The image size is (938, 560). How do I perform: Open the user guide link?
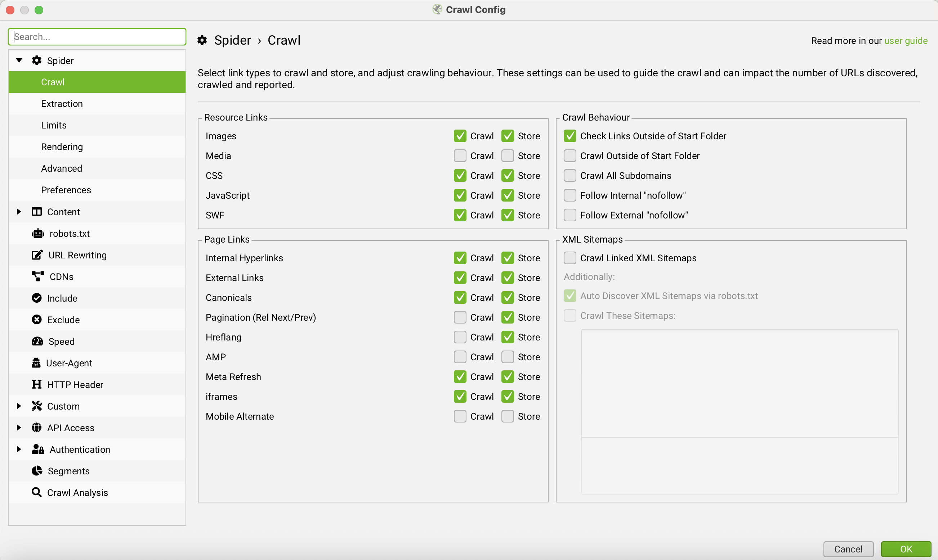906,41
